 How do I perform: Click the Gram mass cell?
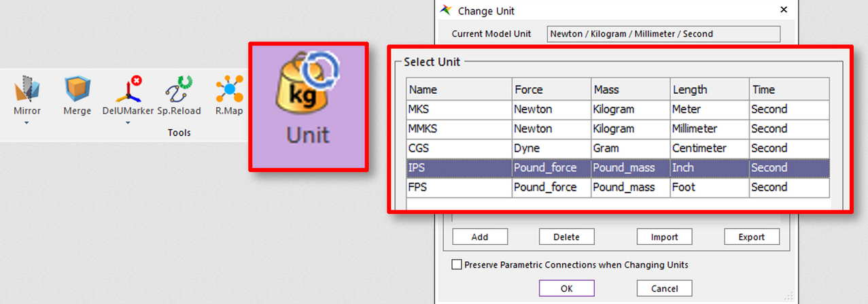631,148
